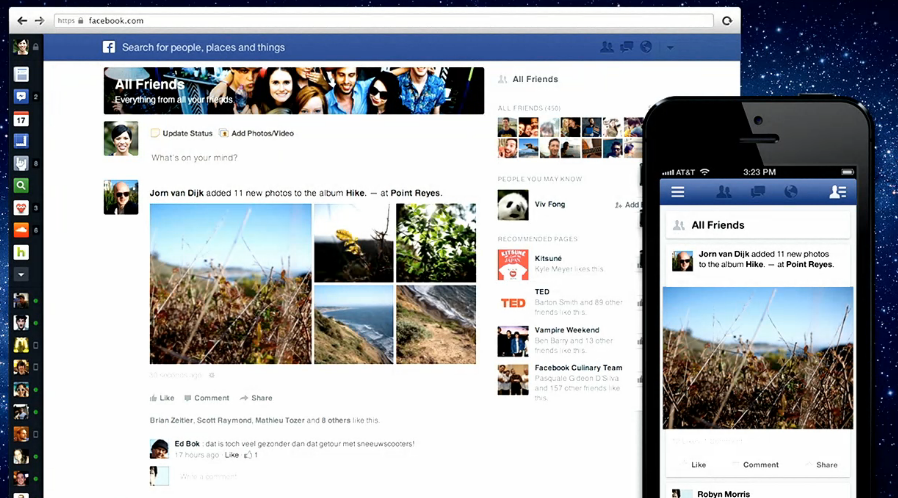Open the Messages icon in left sidebar
The image size is (898, 498).
(x=20, y=97)
